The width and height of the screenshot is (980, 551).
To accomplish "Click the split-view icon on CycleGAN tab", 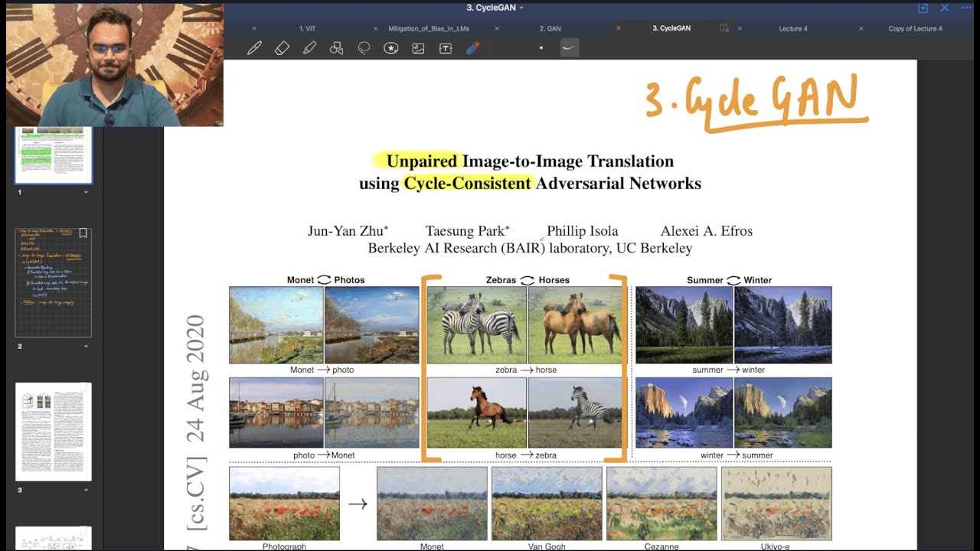I will pos(724,28).
